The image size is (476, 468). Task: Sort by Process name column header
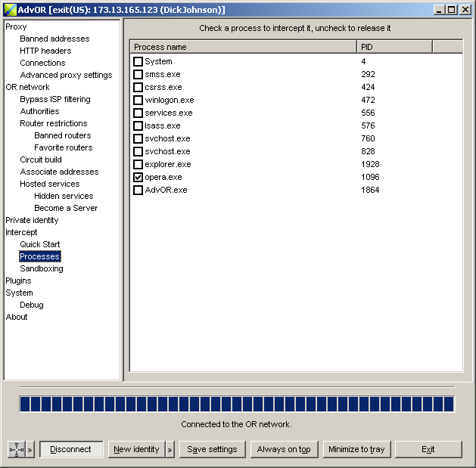244,47
